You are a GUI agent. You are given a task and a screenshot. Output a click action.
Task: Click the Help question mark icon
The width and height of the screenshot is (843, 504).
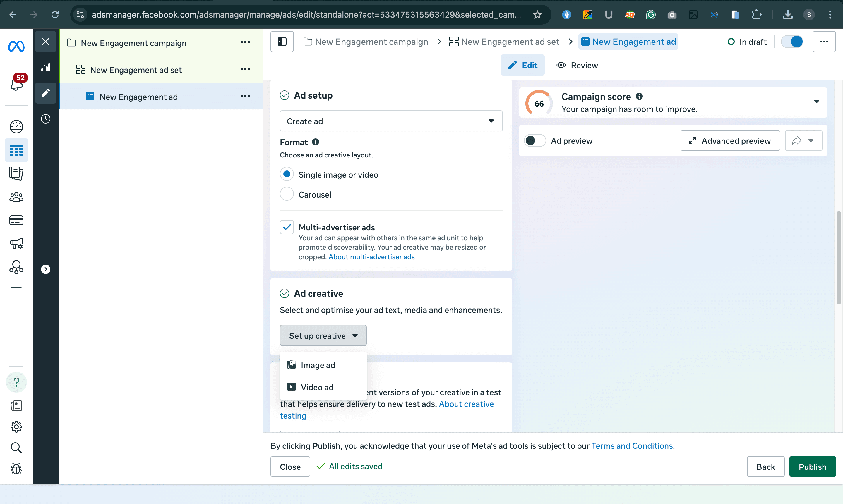pyautogui.click(x=16, y=382)
